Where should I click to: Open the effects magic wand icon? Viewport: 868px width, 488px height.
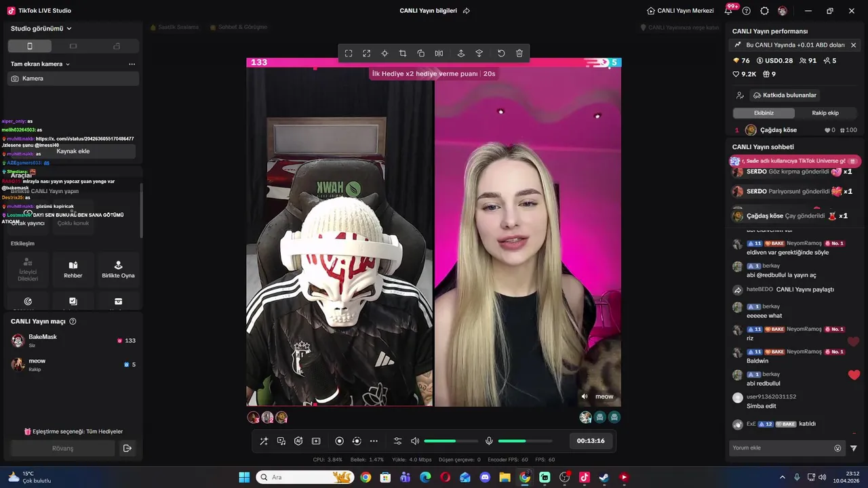coord(264,441)
